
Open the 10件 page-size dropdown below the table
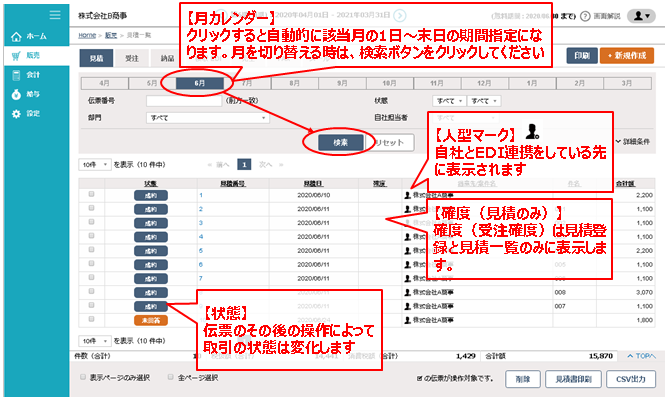94,341
